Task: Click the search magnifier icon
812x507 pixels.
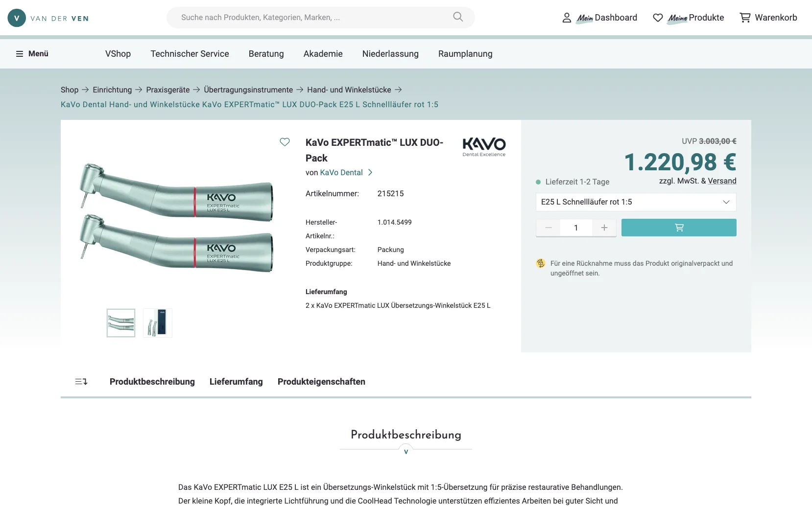Action: click(458, 17)
